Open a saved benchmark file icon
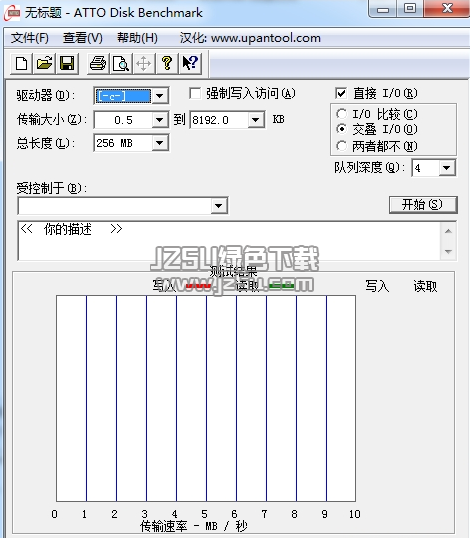This screenshot has height=538, width=470. pos(44,63)
